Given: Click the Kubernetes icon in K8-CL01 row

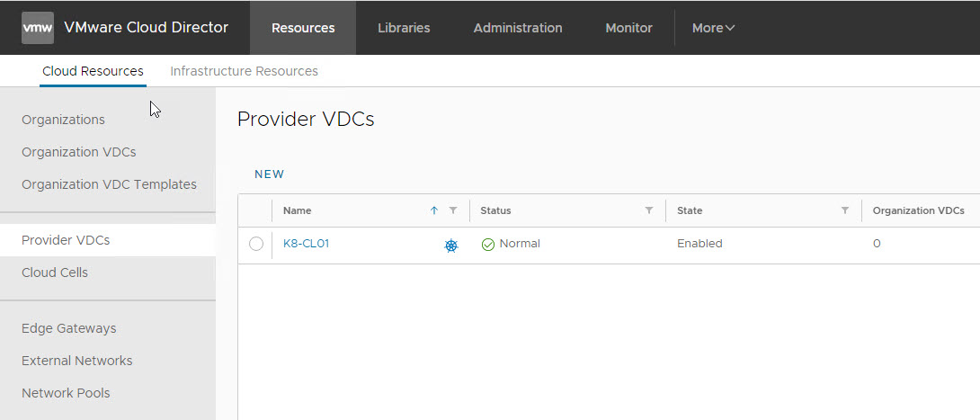Looking at the screenshot, I should pyautogui.click(x=451, y=246).
